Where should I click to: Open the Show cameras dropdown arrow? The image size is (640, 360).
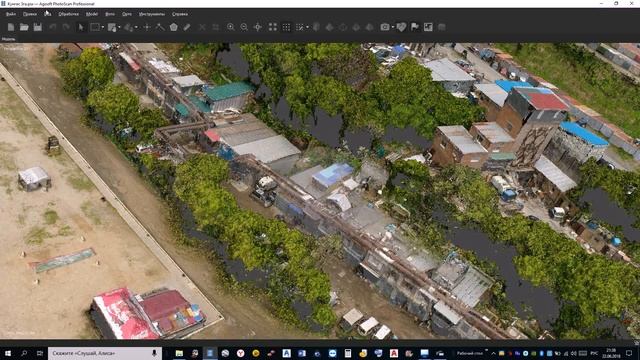pos(392,27)
